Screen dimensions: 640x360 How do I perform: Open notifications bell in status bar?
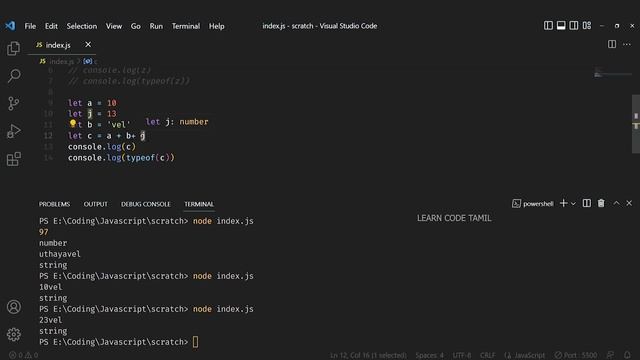[627, 355]
